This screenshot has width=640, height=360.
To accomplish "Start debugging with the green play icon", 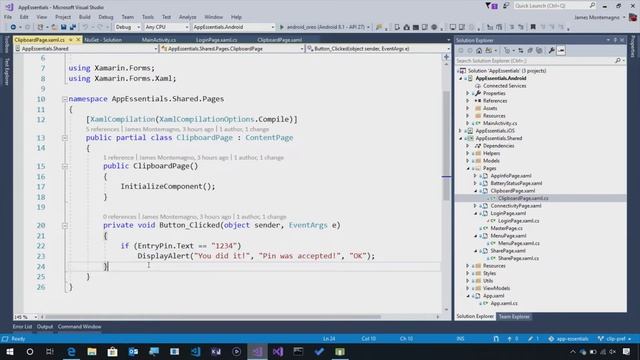I will tap(281, 27).
